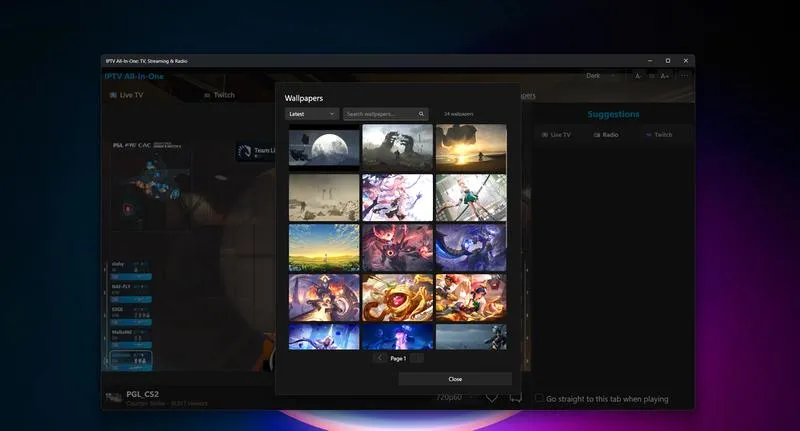The height and width of the screenshot is (431, 800).
Task: Click the PGL_CS2 channel name
Action: (142, 394)
